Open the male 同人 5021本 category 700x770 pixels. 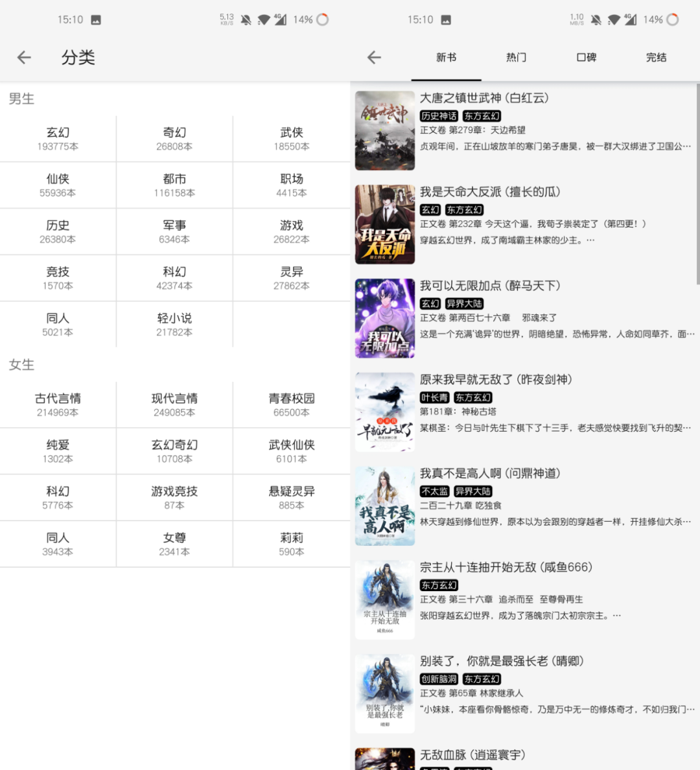tap(58, 325)
